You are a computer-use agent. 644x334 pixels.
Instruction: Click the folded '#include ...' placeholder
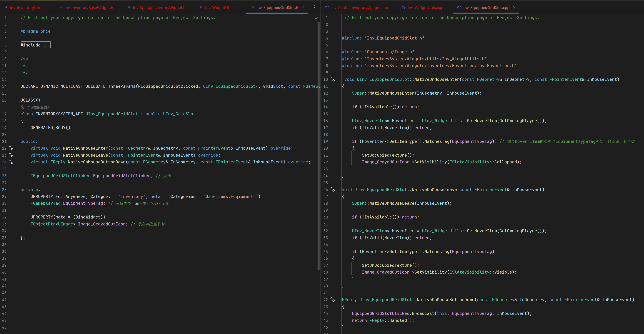pos(35,45)
